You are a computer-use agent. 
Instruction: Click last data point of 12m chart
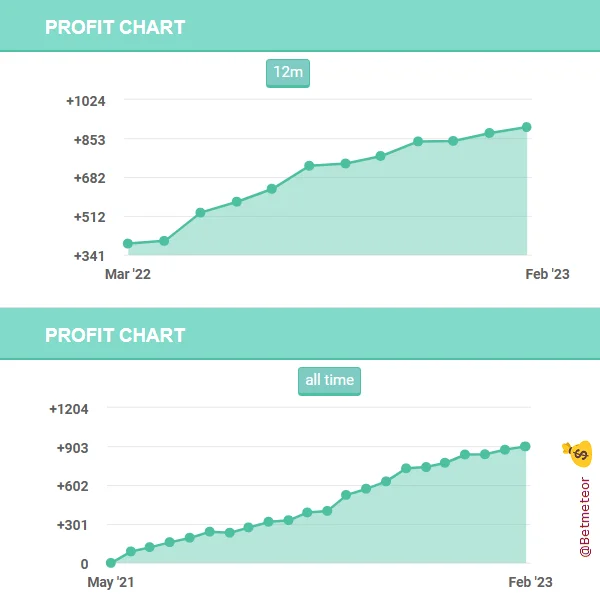tap(526, 127)
